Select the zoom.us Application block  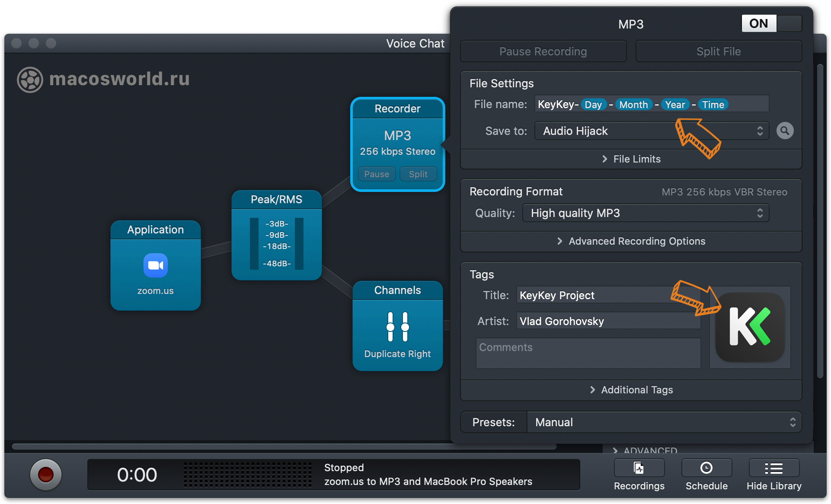(156, 266)
